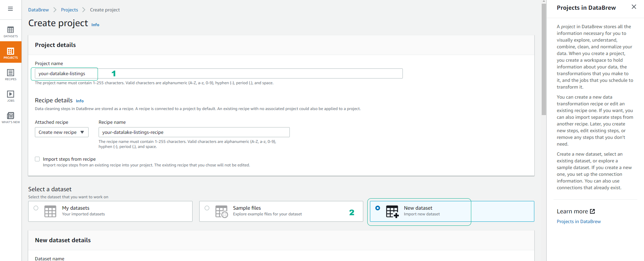Enable Import steps from recipe checkbox
Image resolution: width=644 pixels, height=261 pixels.
37,159
